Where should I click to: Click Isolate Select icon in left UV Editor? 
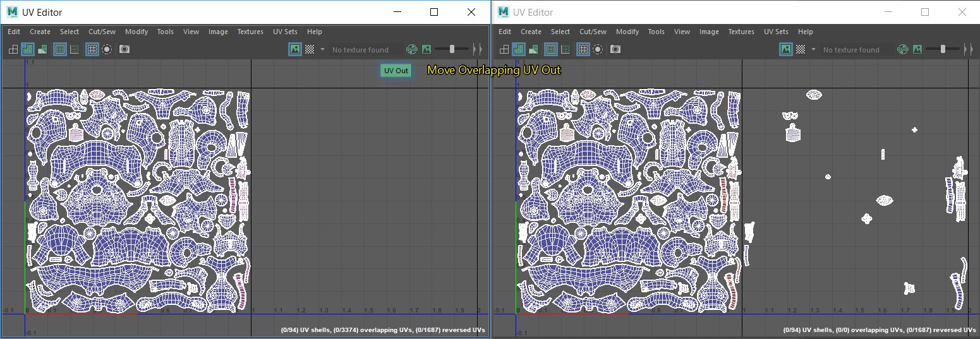click(x=107, y=49)
